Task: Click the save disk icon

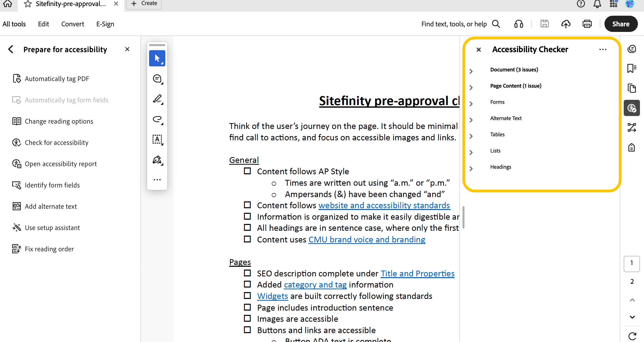Action: click(544, 24)
